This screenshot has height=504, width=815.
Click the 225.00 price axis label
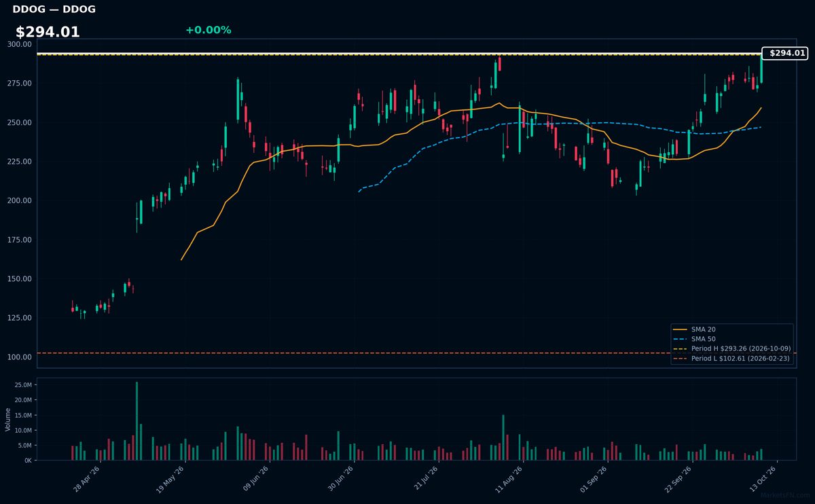[20, 162]
